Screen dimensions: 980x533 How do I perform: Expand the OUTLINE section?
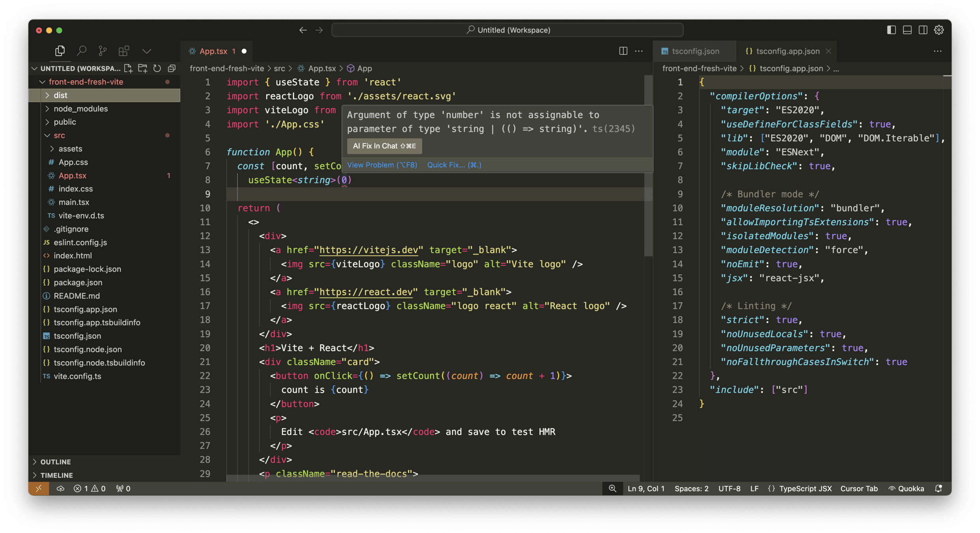point(55,462)
